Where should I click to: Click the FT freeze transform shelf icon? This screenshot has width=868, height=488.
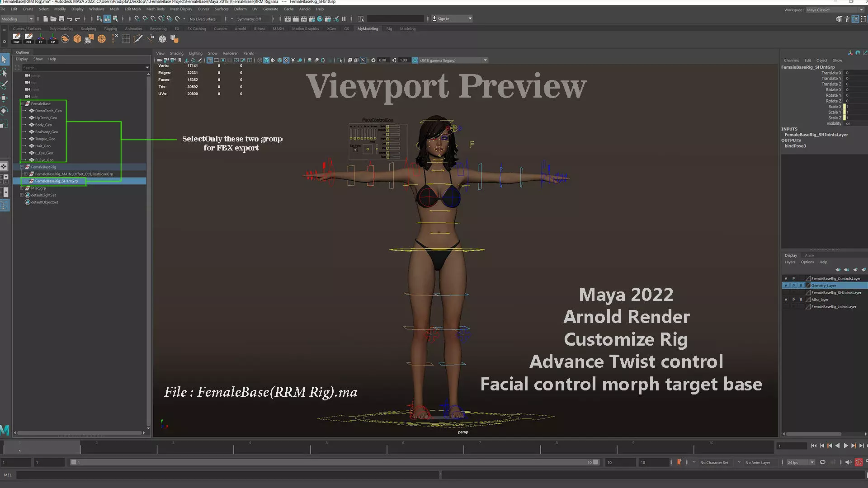click(x=41, y=38)
